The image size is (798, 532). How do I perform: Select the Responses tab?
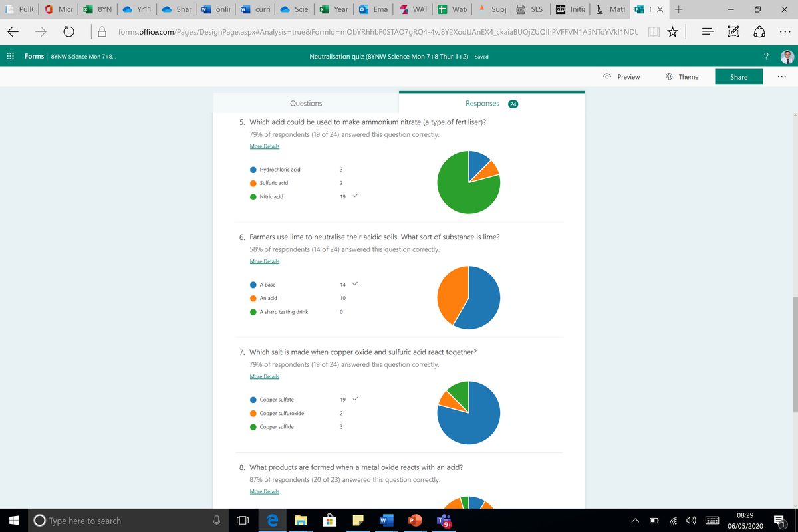[x=492, y=103]
